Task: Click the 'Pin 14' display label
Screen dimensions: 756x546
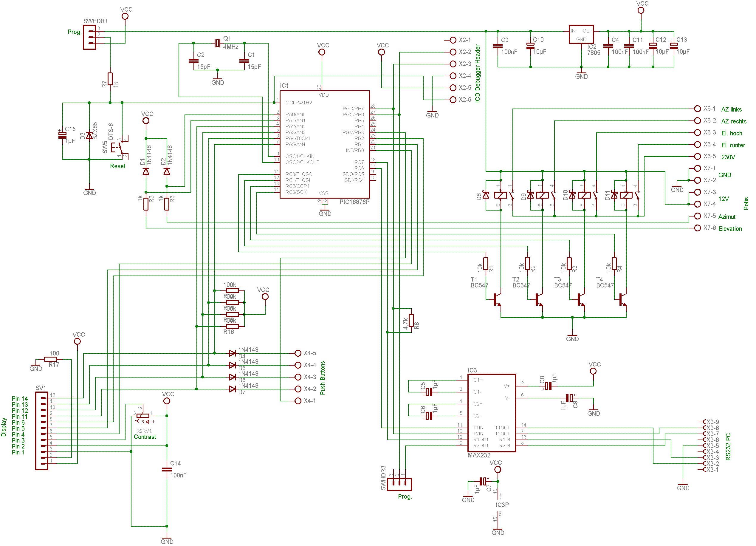Action: pyautogui.click(x=20, y=399)
